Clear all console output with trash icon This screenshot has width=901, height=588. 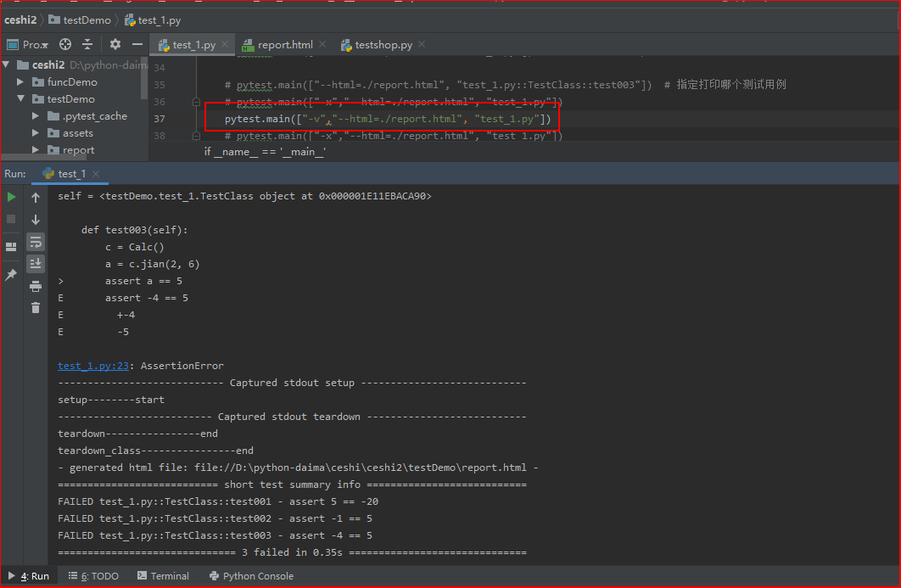36,308
